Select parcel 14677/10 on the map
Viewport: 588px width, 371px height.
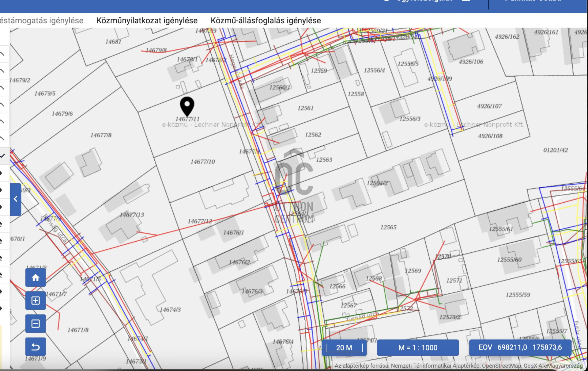pos(202,162)
